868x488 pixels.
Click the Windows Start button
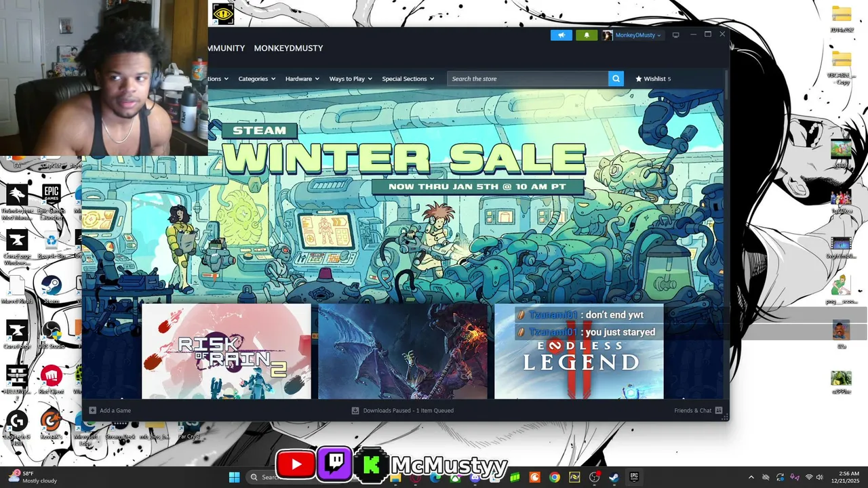(234, 477)
